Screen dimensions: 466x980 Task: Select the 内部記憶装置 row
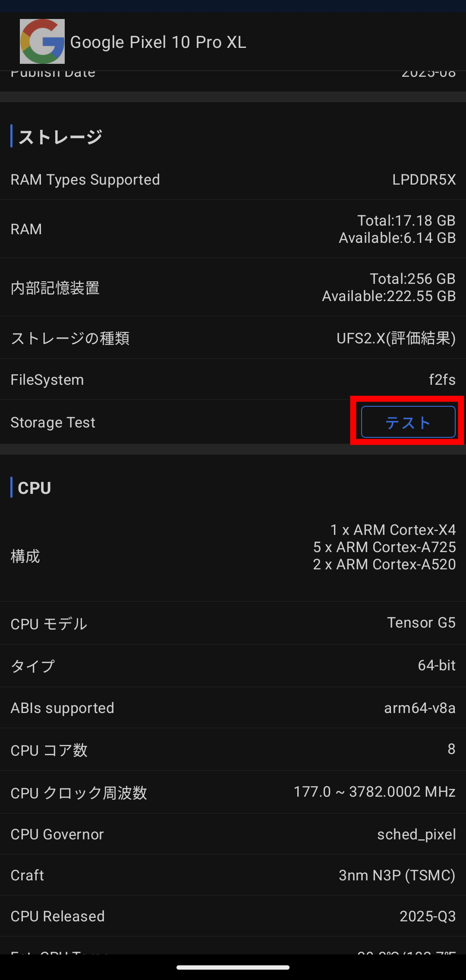coord(233,287)
